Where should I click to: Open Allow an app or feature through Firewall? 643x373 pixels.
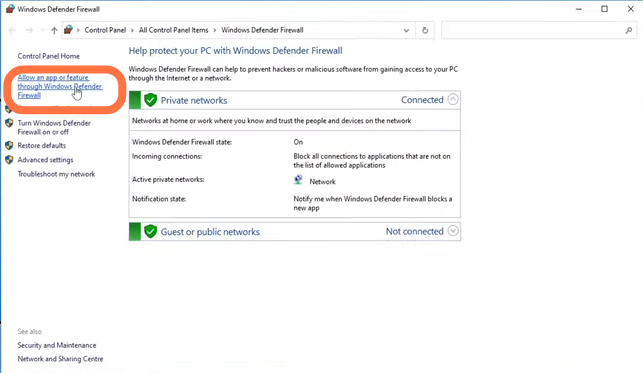pos(60,86)
